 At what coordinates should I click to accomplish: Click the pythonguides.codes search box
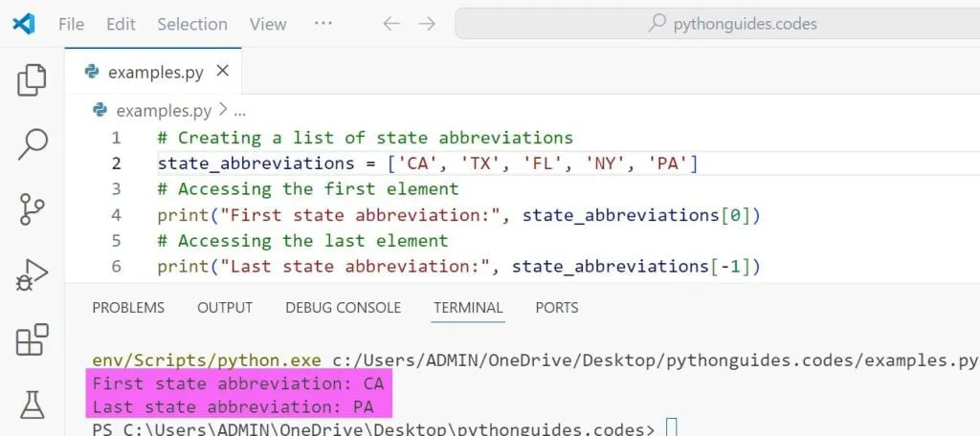718,24
